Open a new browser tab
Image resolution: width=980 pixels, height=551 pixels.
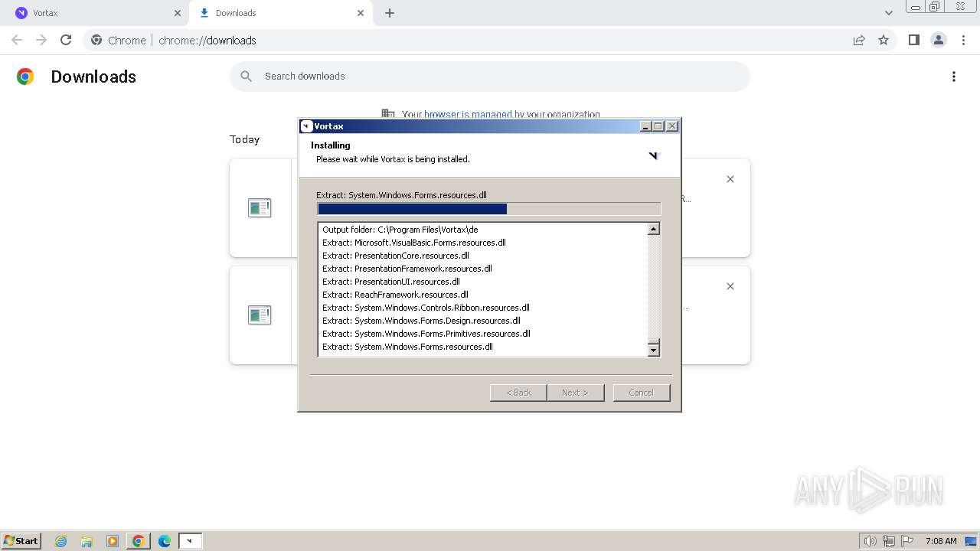pyautogui.click(x=390, y=13)
